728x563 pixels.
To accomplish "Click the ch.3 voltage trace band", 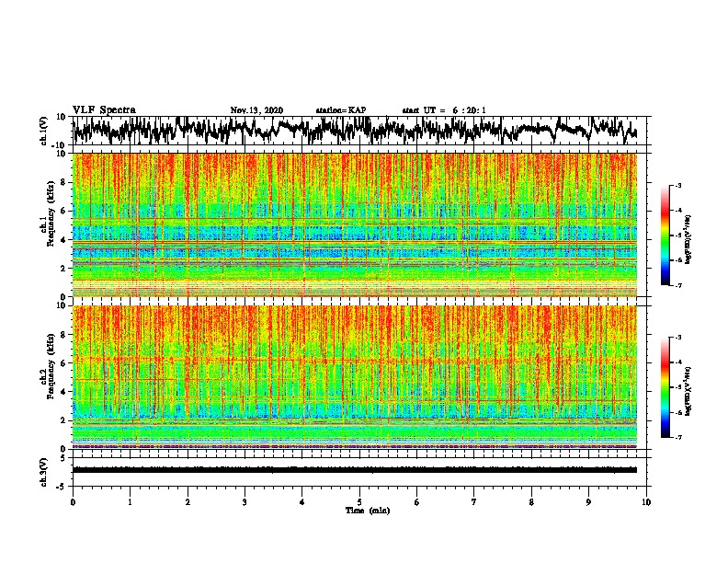I will [355, 470].
